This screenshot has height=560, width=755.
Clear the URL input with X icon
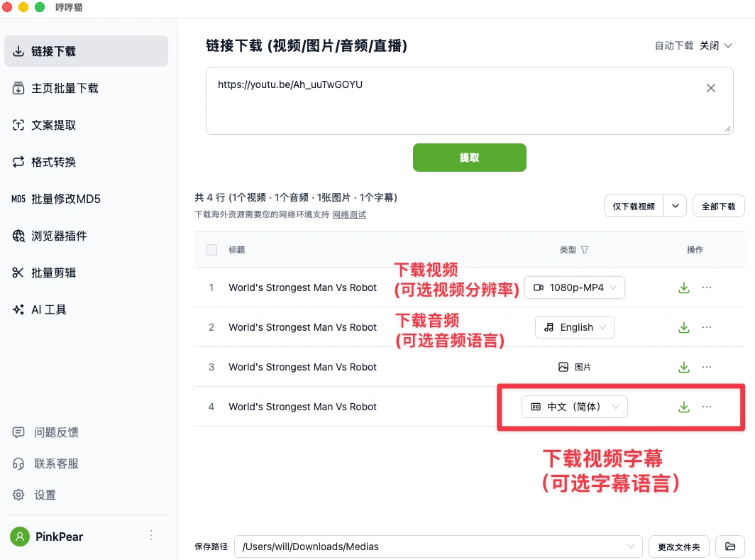(x=710, y=88)
